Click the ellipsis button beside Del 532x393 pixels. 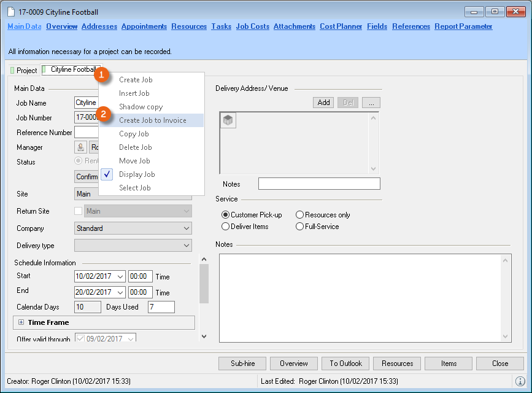pyautogui.click(x=371, y=103)
